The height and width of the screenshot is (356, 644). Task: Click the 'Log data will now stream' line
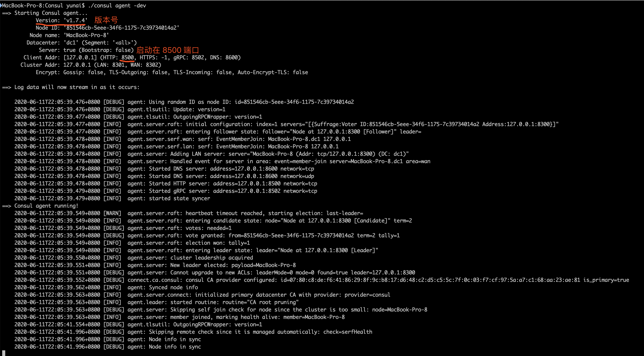pos(76,87)
